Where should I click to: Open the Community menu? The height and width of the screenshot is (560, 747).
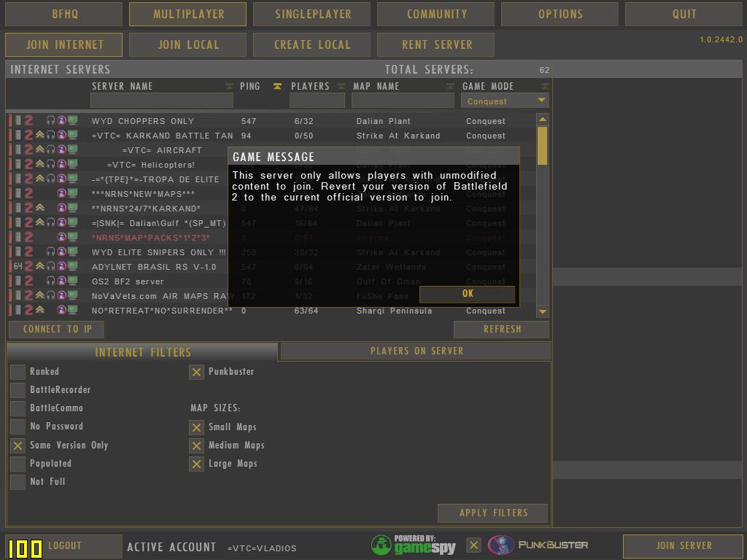pos(436,15)
